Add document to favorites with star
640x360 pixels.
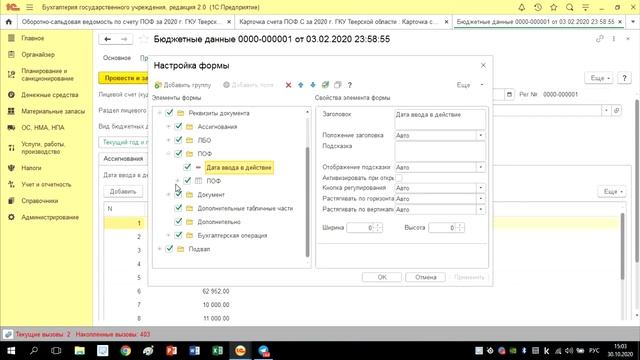(x=143, y=39)
